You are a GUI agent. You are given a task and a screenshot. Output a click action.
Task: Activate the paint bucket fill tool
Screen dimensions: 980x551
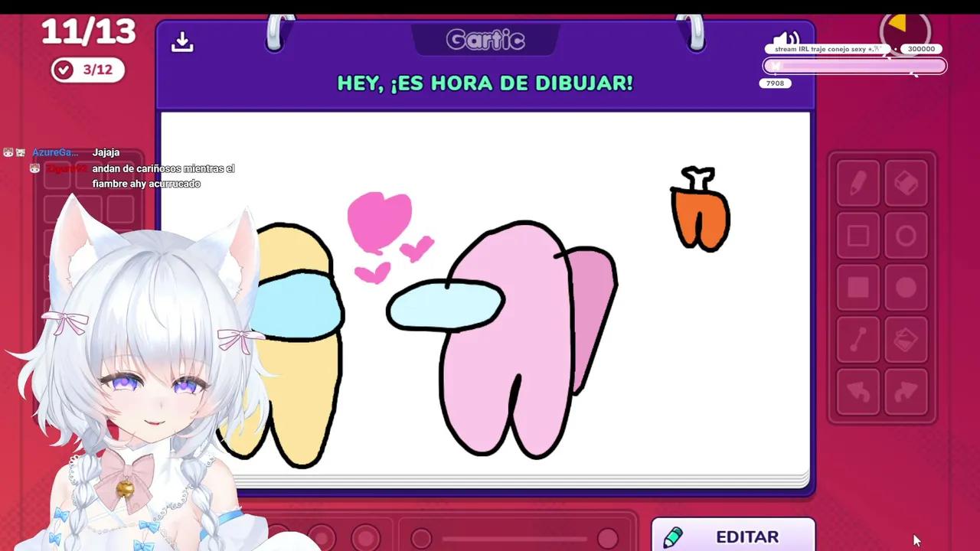pyautogui.click(x=906, y=340)
